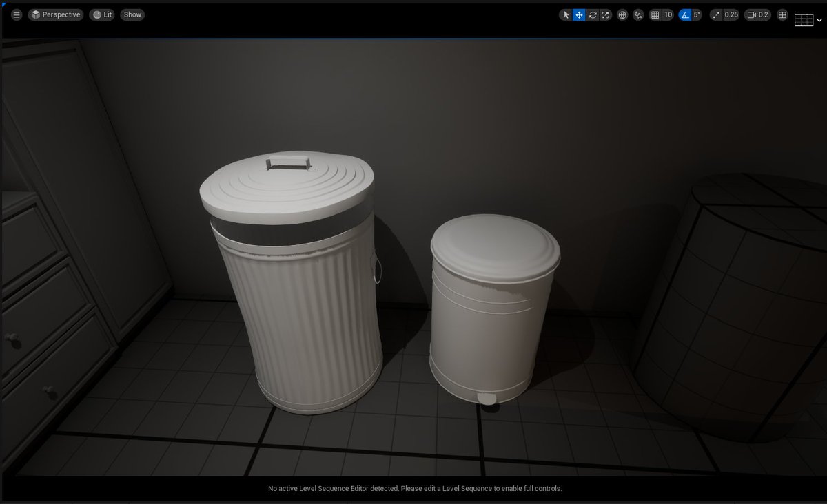The height and width of the screenshot is (504, 827).
Task: Change the Lit view mode
Action: click(102, 14)
